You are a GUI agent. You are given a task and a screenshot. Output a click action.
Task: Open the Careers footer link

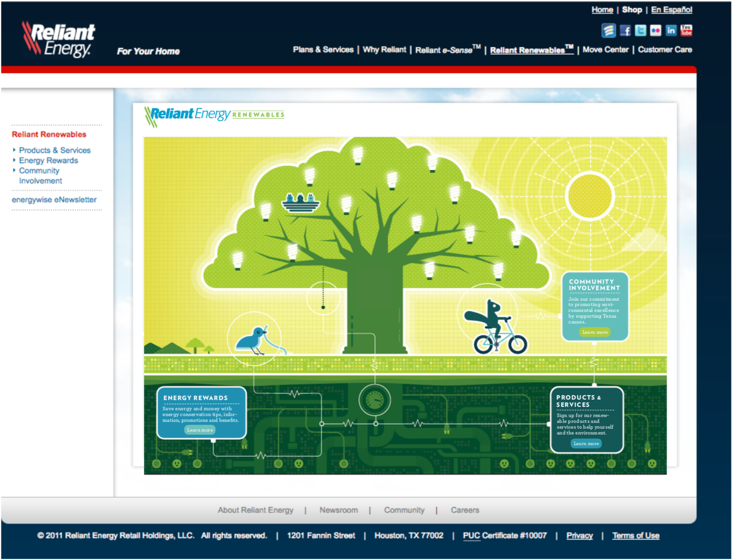pyautogui.click(x=465, y=510)
